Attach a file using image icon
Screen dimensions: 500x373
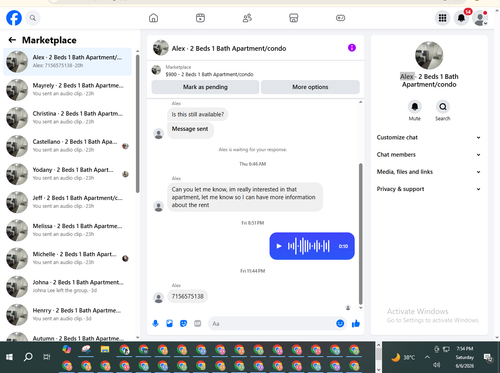pos(169,323)
